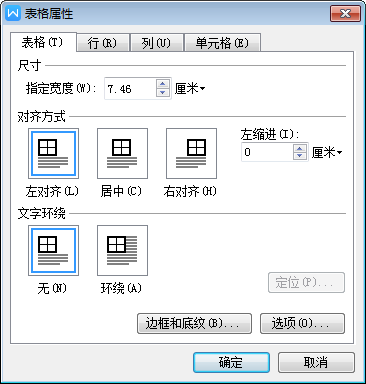Choose the center (居中) alignment icon
This screenshot has height=384, width=366.
pos(122,154)
